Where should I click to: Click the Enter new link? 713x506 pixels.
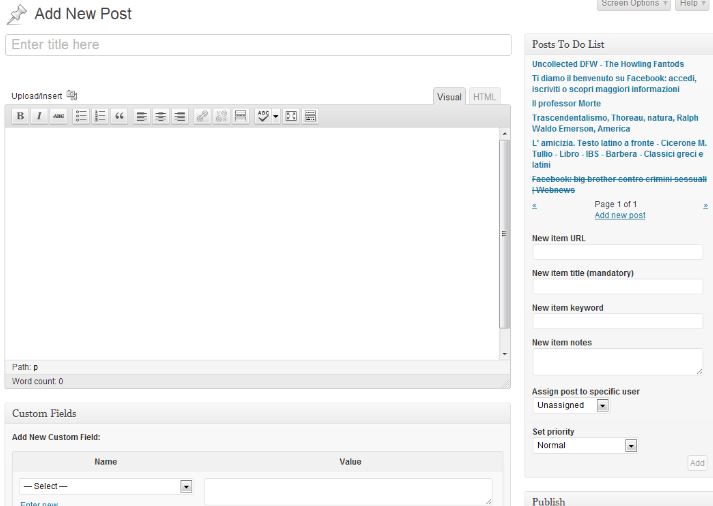(x=39, y=503)
